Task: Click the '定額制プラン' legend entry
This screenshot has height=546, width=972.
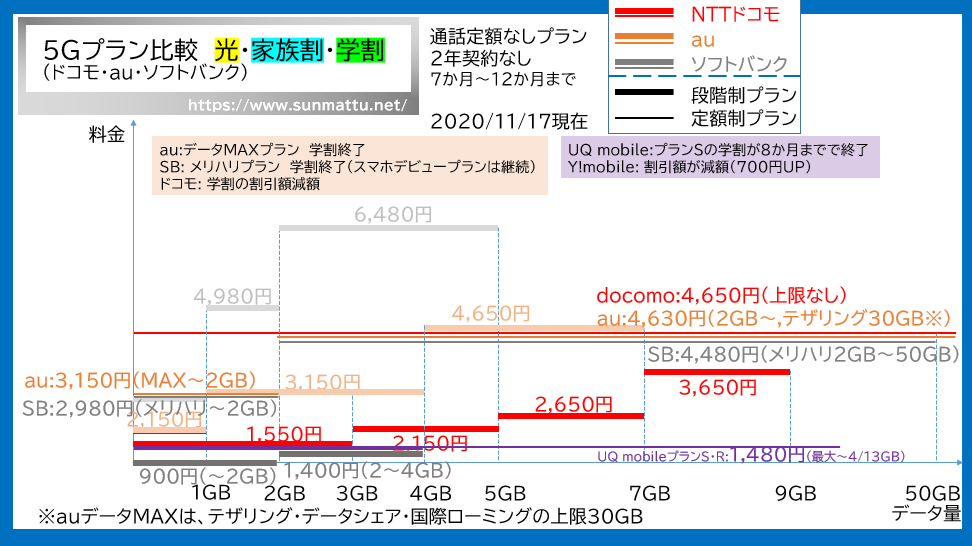Action: point(744,118)
